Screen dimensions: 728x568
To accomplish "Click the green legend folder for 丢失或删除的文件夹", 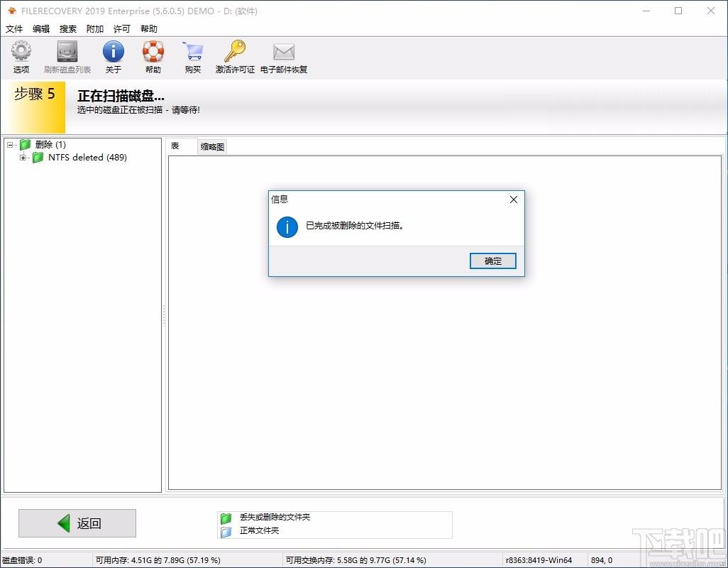I will coord(226,518).
